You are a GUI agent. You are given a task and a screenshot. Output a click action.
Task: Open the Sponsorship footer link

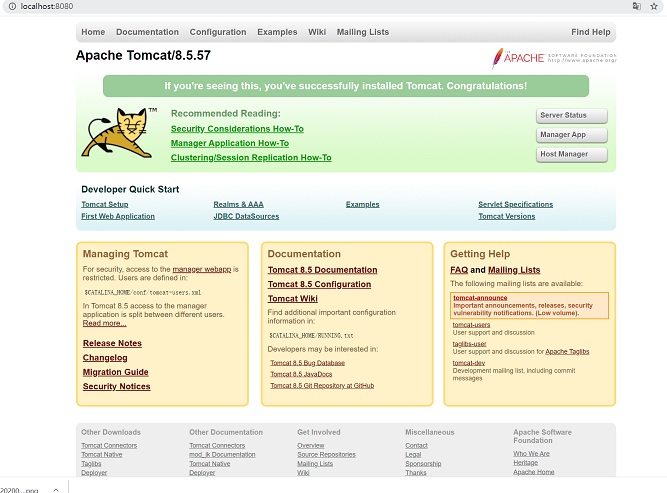click(x=423, y=464)
